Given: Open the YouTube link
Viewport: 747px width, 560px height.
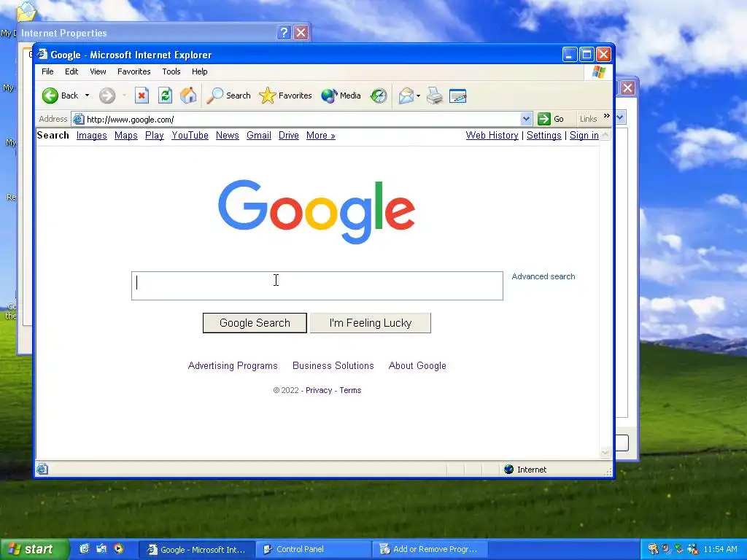Looking at the screenshot, I should [190, 136].
